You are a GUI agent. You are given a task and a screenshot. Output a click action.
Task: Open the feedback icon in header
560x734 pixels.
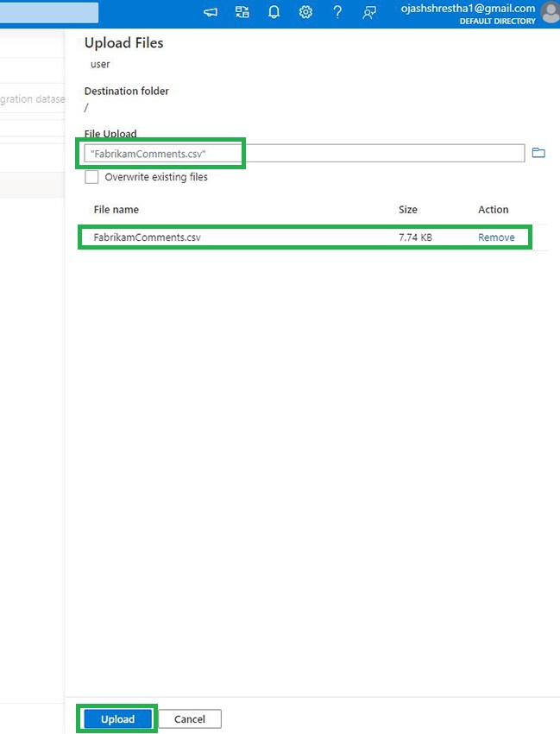pos(369,12)
